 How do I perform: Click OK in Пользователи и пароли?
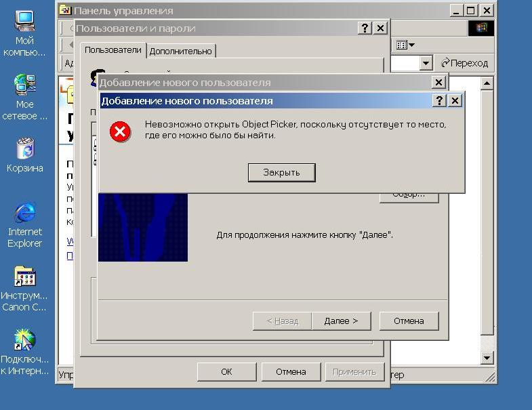pos(226,371)
